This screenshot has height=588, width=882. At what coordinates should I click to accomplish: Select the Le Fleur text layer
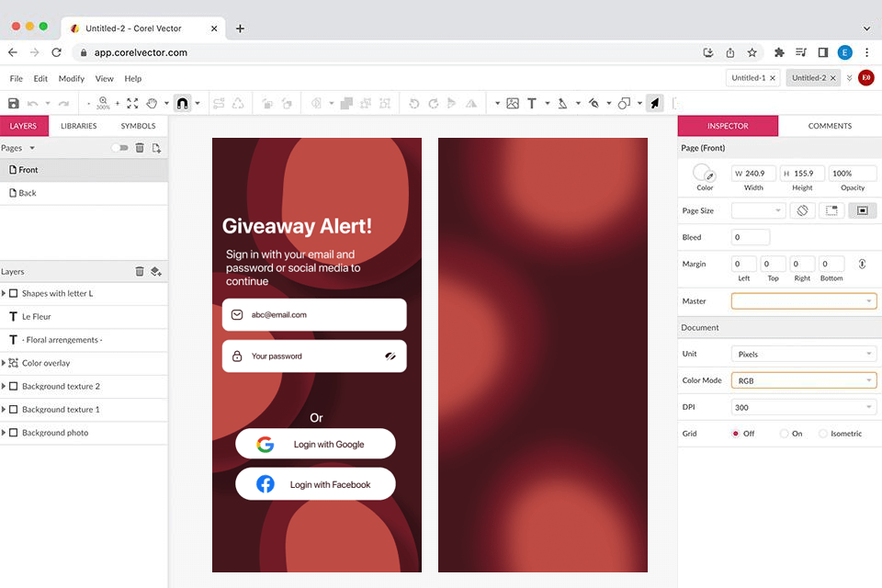pyautogui.click(x=84, y=317)
